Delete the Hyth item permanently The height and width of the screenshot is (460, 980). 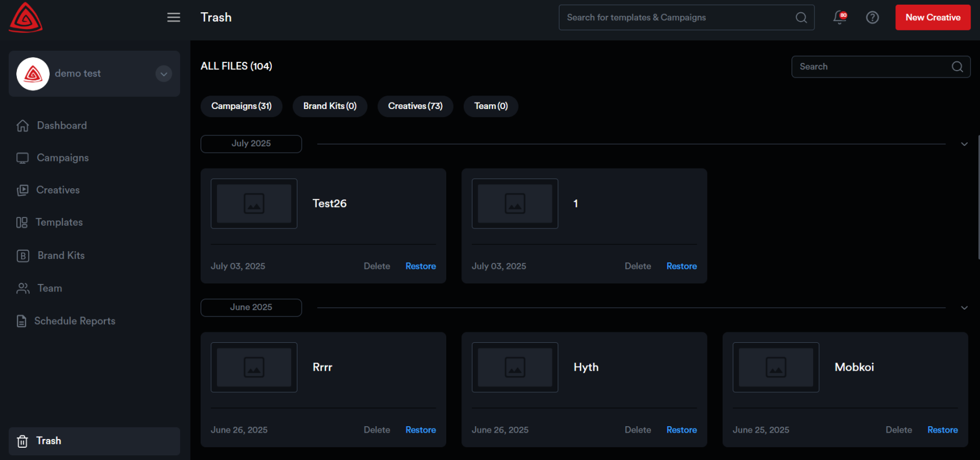(638, 430)
